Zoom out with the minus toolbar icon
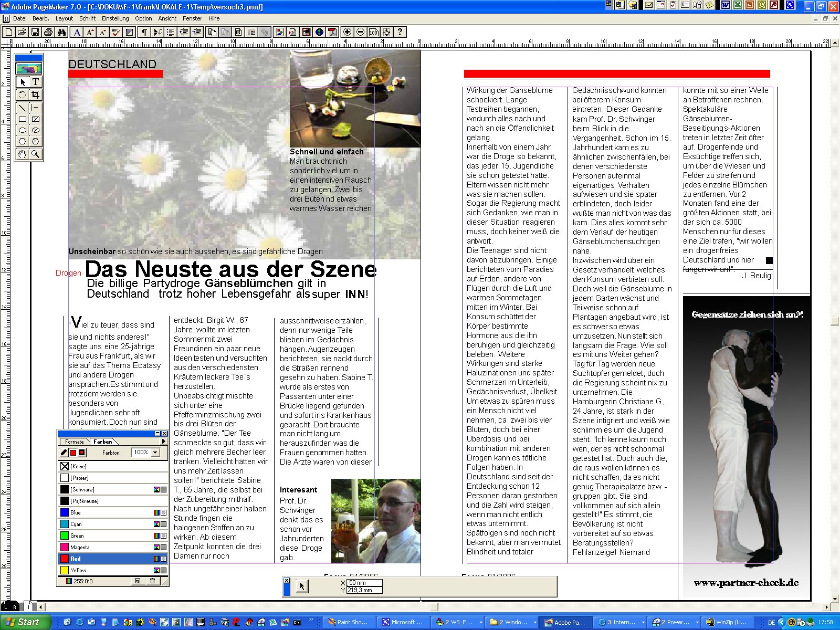Screen dimensions: 840x630 tap(360, 32)
